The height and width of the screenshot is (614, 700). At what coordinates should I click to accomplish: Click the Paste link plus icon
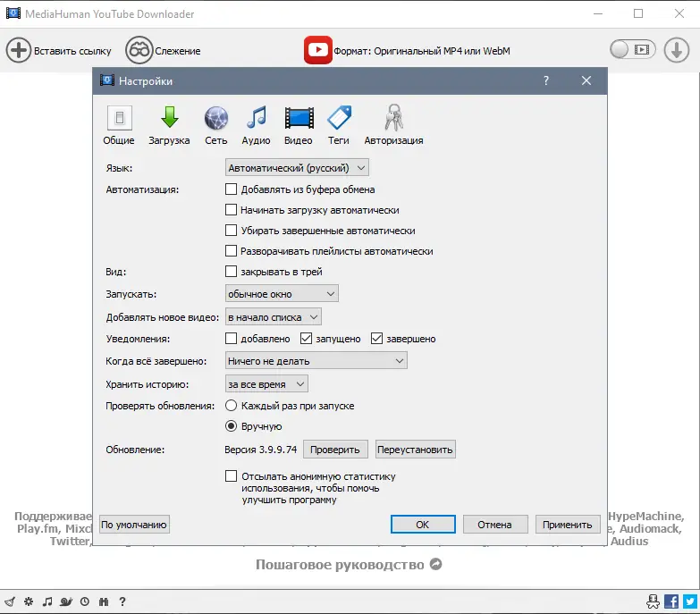coord(18,50)
